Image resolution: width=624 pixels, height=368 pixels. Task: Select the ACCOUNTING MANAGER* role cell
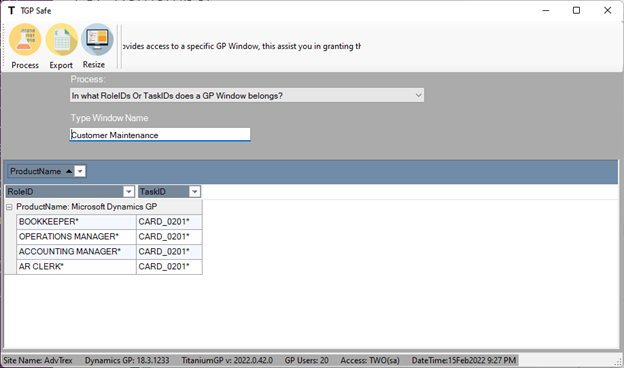coord(76,252)
